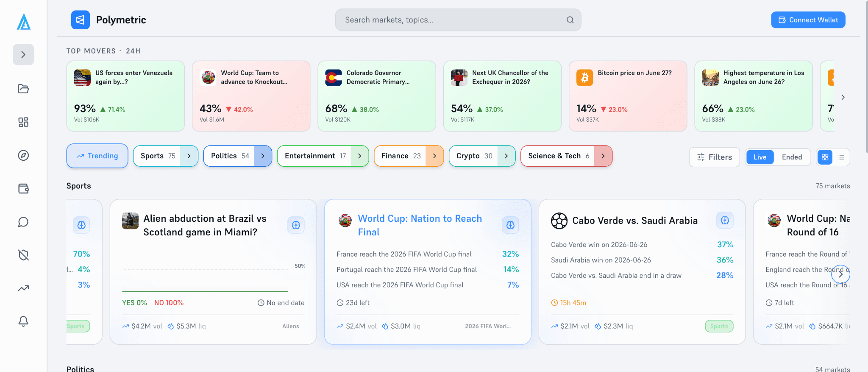Click the Connect Wallet button
This screenshot has height=372, width=868.
click(x=808, y=20)
